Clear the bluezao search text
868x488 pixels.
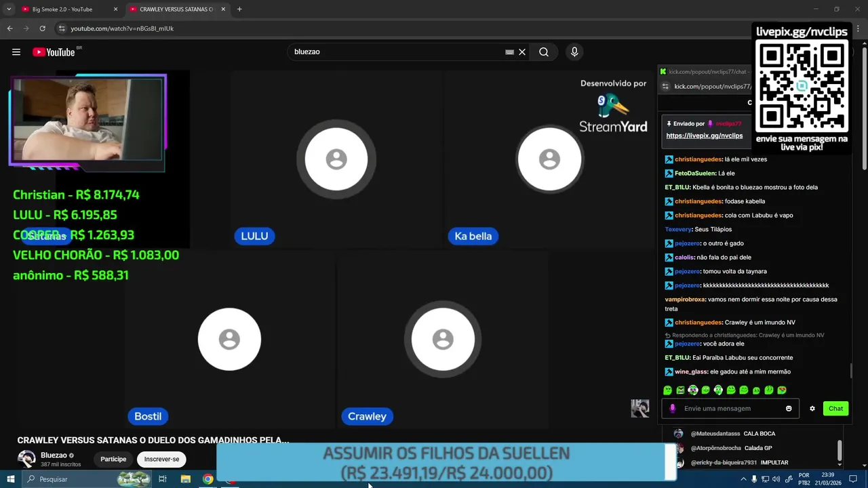522,52
